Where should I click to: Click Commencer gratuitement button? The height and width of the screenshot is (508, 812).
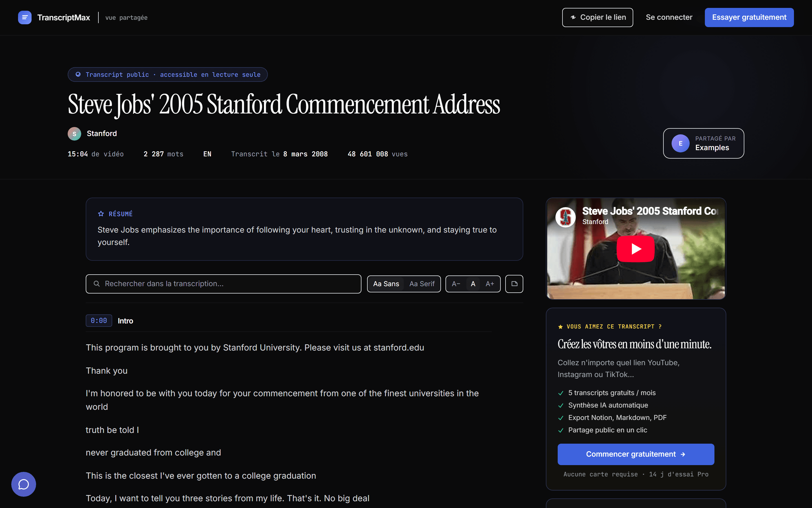[636, 454]
